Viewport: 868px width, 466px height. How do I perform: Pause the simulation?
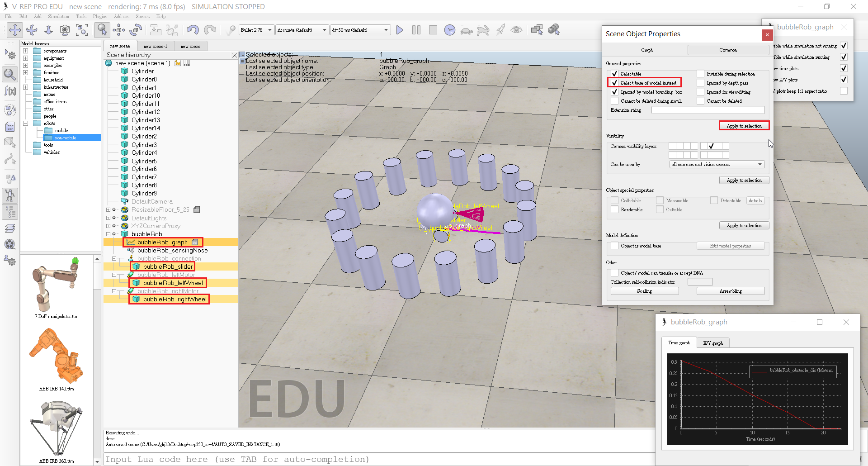pyautogui.click(x=416, y=30)
